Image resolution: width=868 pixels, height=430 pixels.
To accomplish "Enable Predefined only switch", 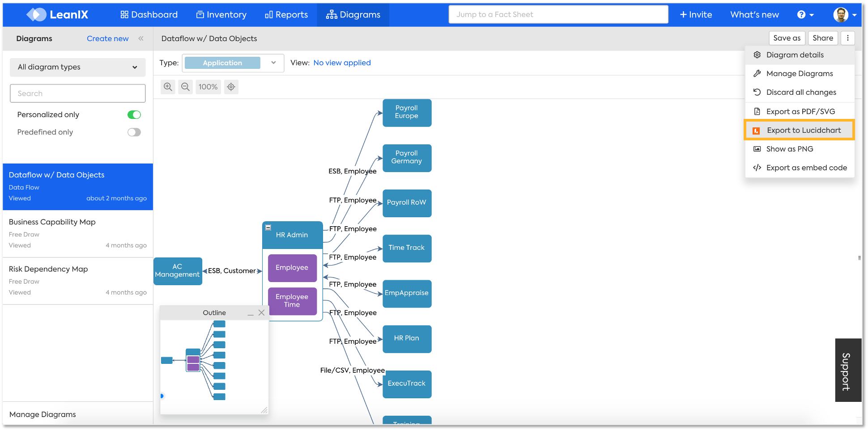I will (x=134, y=132).
